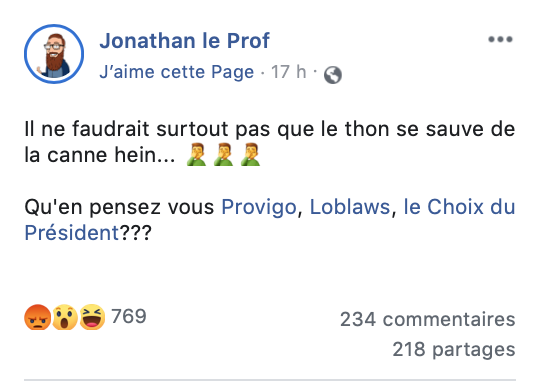
Task: Click the second facepalm emoji
Action: tap(223, 155)
